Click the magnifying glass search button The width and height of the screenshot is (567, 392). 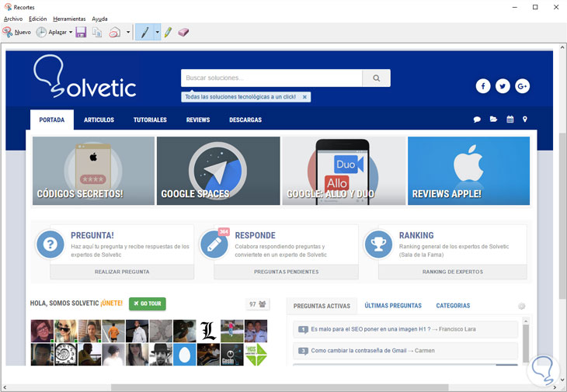point(377,78)
